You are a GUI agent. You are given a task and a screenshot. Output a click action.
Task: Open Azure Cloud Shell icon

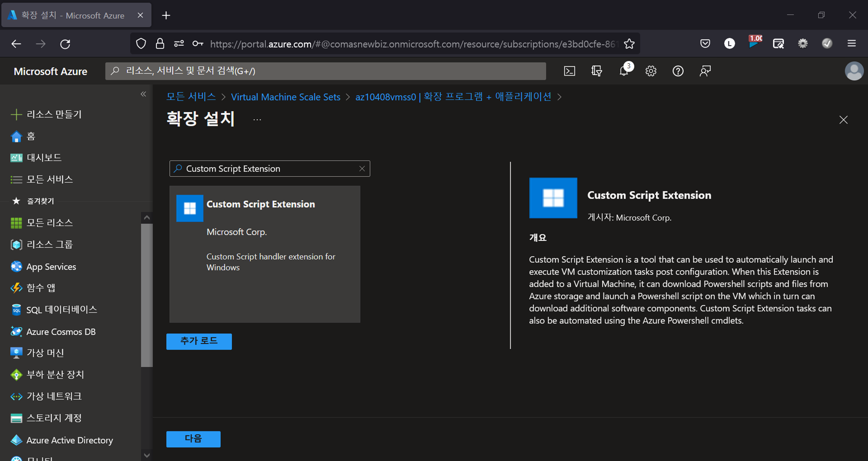point(569,71)
